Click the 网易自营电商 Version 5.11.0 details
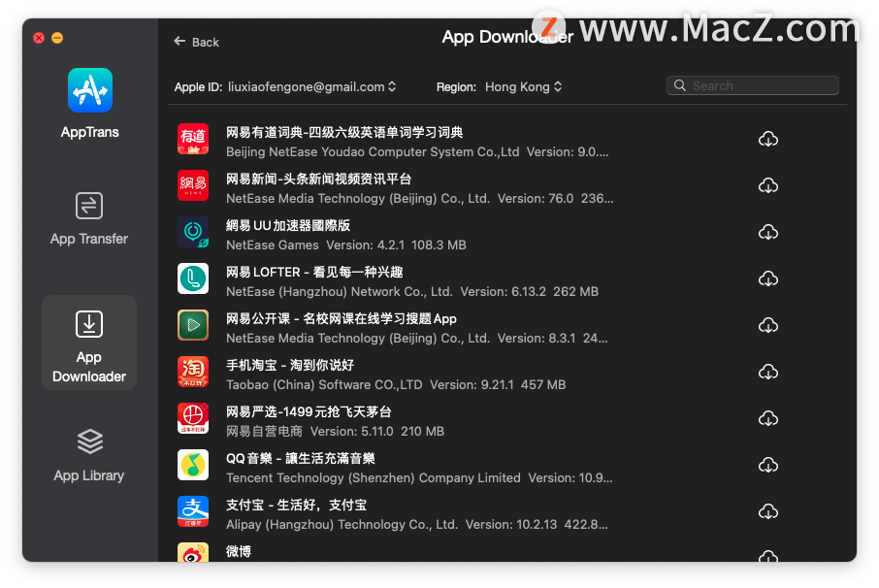Viewport: 879px width, 588px height. click(336, 431)
